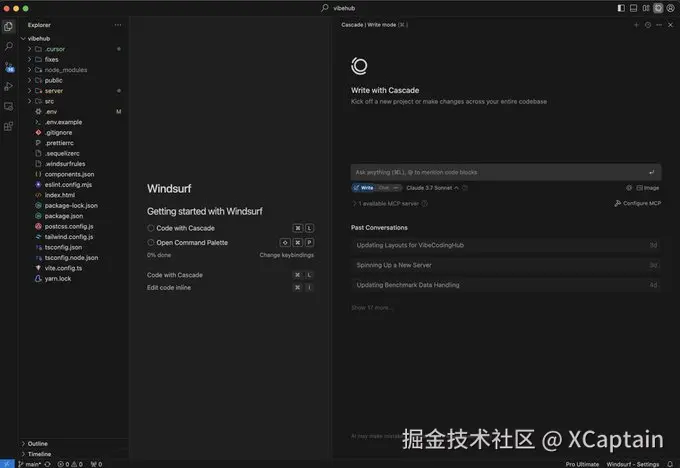Image resolution: width=680 pixels, height=468 pixels.
Task: Open the .env file
Action: [x=51, y=111]
